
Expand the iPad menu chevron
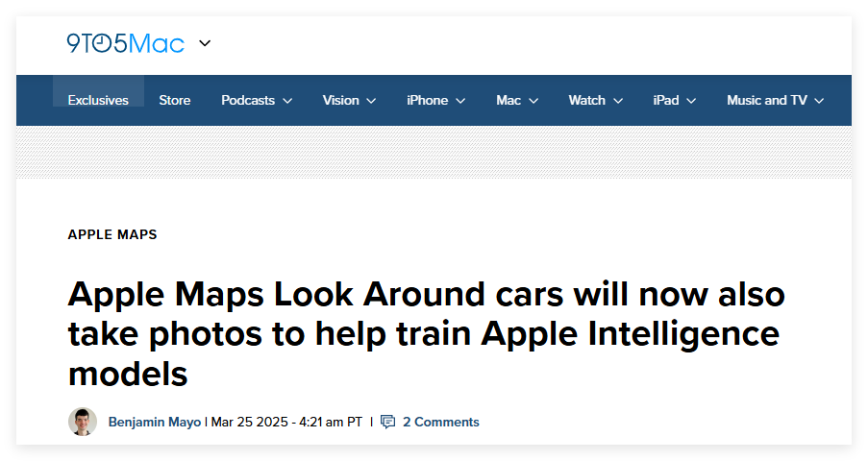691,101
